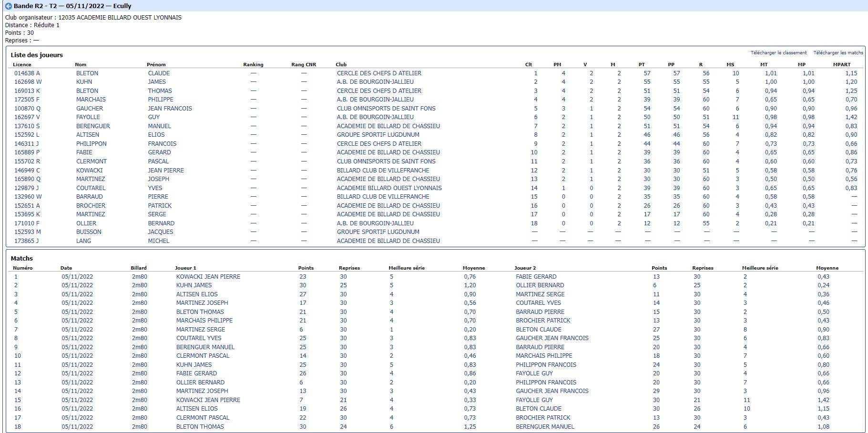Click the Joueur 2 column header

click(x=525, y=268)
